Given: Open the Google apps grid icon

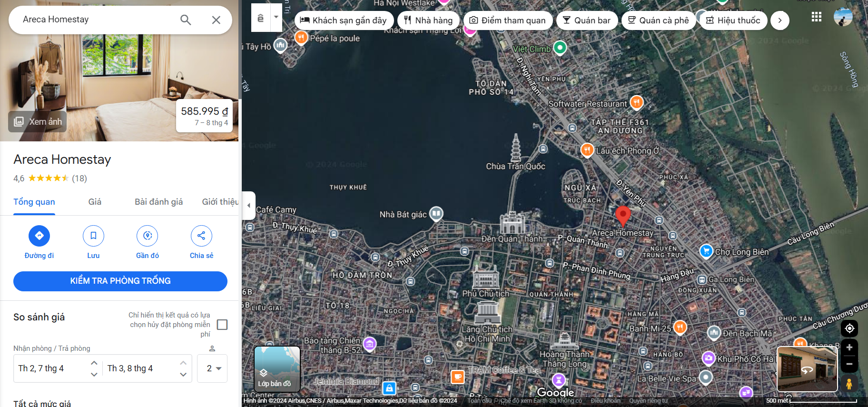Looking at the screenshot, I should [817, 17].
